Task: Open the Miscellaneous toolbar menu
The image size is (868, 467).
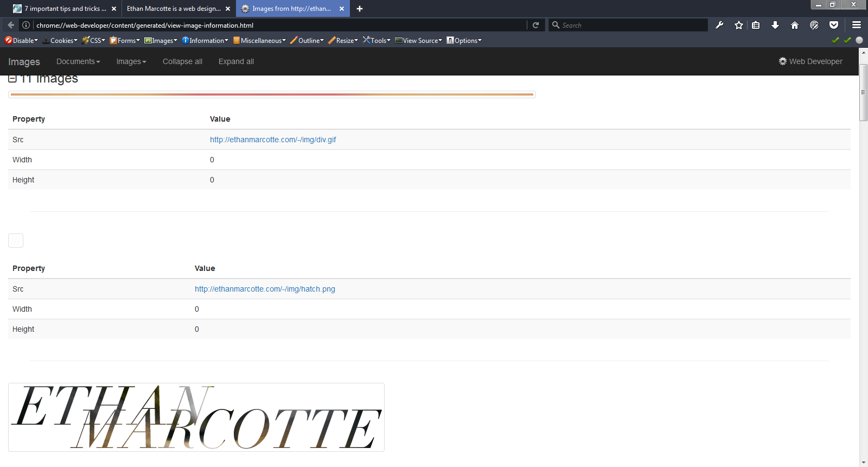Action: click(259, 40)
